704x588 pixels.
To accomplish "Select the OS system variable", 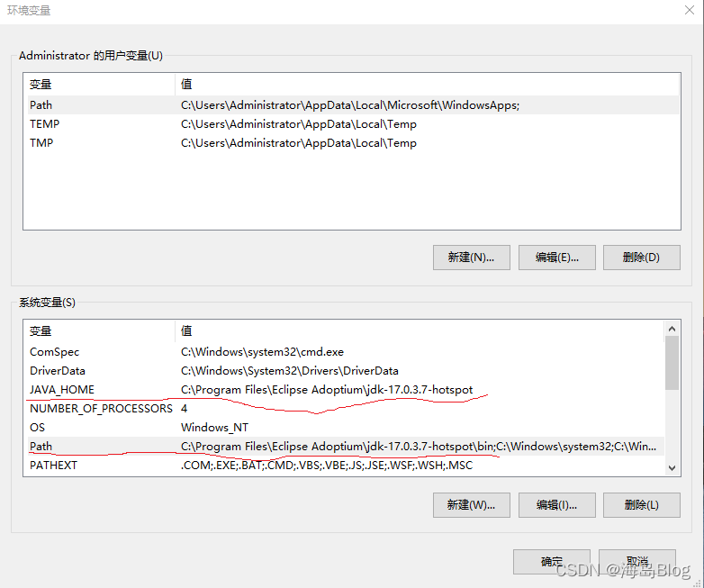I will click(346, 427).
